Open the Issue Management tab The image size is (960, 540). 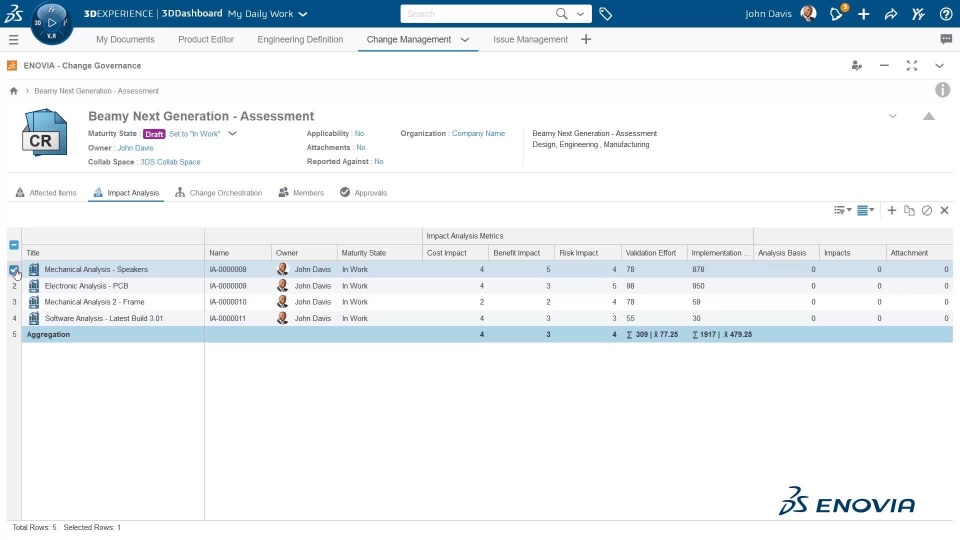(x=530, y=40)
